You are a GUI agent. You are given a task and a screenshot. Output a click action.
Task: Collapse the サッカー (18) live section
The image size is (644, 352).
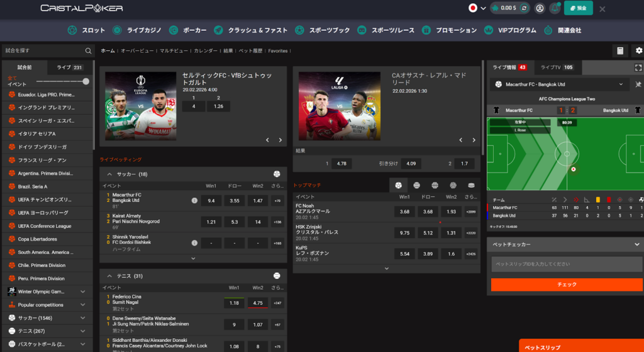[109, 174]
